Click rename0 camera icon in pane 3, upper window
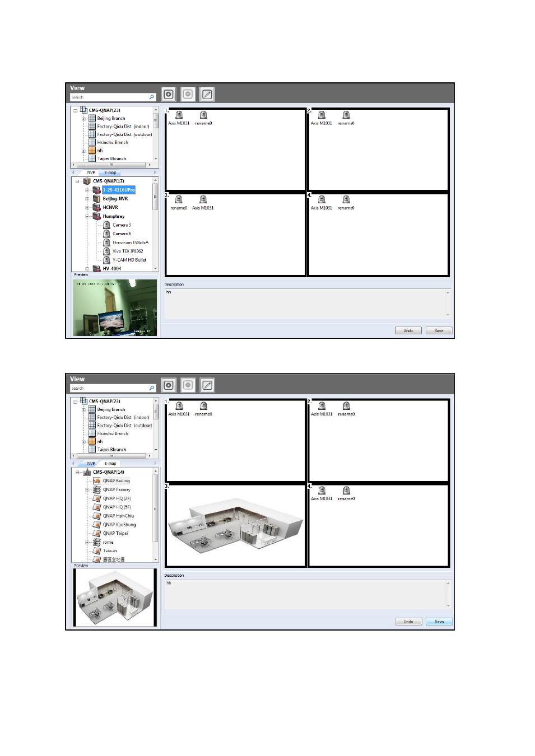The width and height of the screenshot is (535, 756). tap(179, 199)
